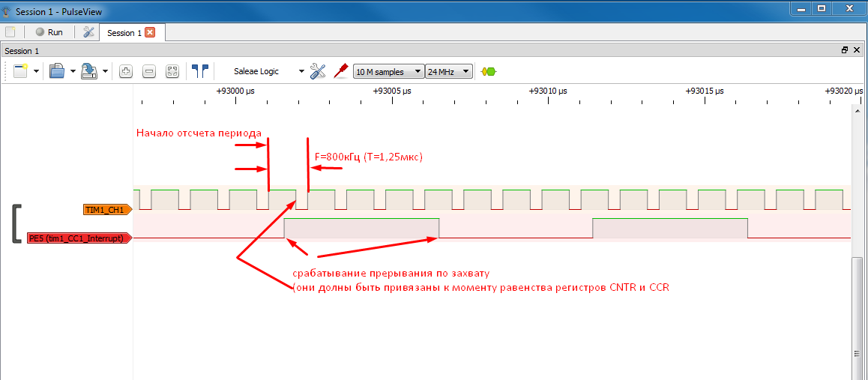This screenshot has width=868, height=380.
Task: Open the 10 M samples dropdown
Action: pyautogui.click(x=388, y=72)
